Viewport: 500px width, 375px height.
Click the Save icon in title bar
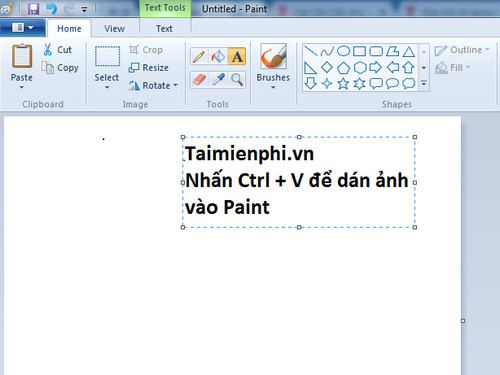click(x=33, y=9)
